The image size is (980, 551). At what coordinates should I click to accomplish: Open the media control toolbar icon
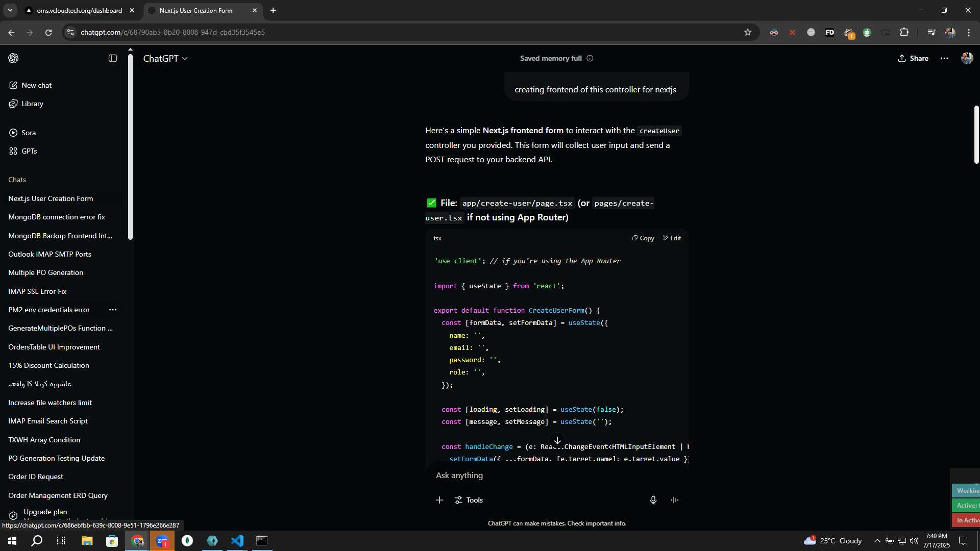[932, 32]
